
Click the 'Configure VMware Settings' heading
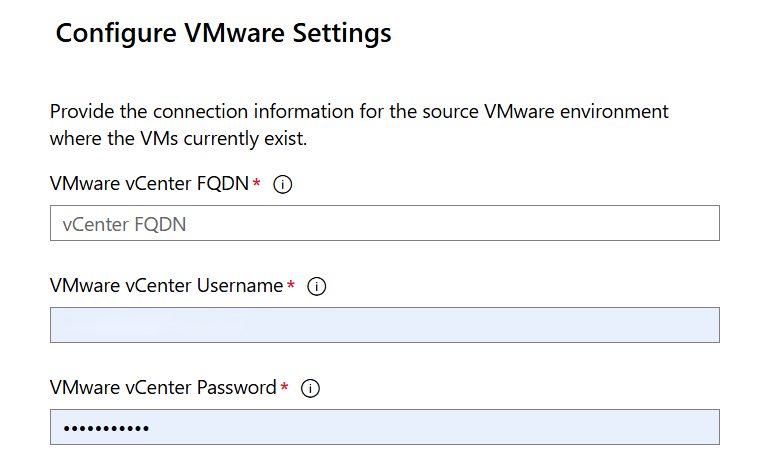click(223, 34)
